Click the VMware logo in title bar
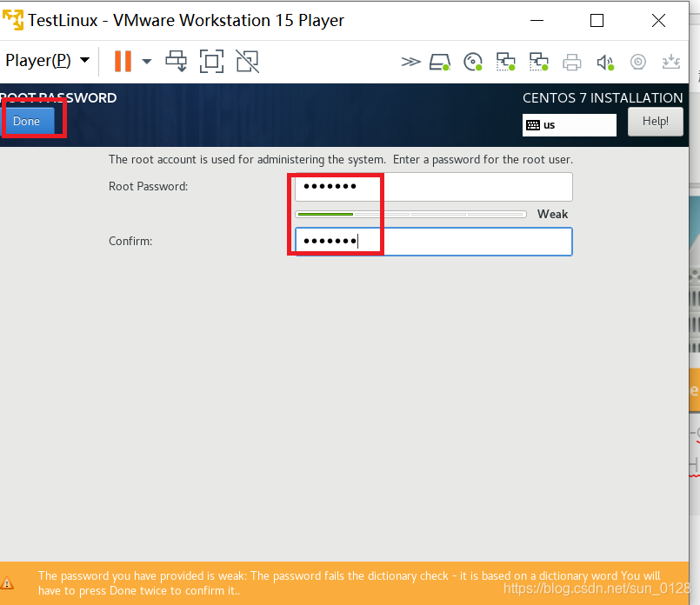 (x=13, y=20)
